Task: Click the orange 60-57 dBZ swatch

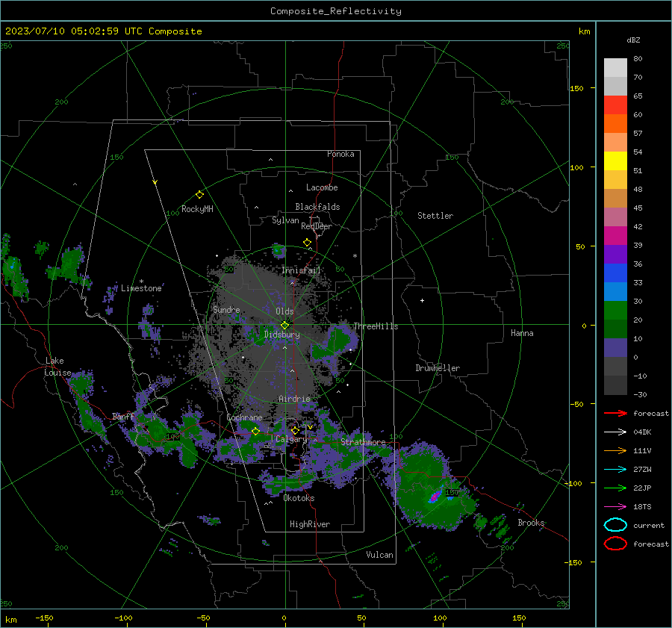Action: [615, 124]
